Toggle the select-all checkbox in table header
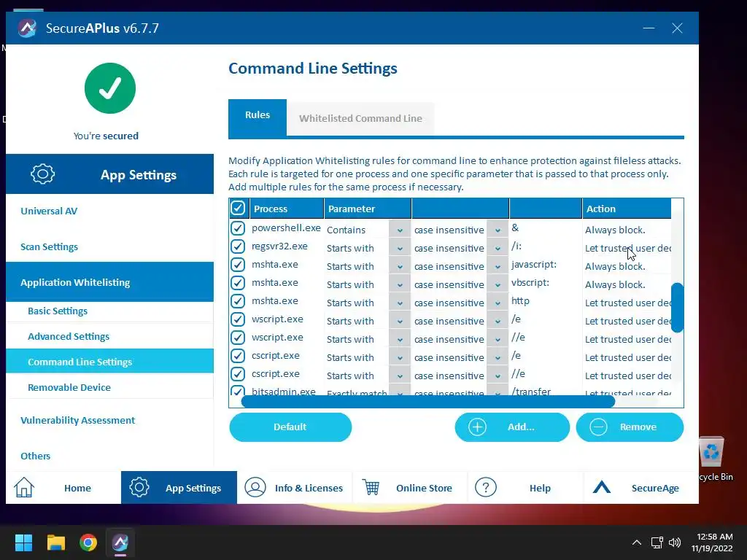 (238, 208)
